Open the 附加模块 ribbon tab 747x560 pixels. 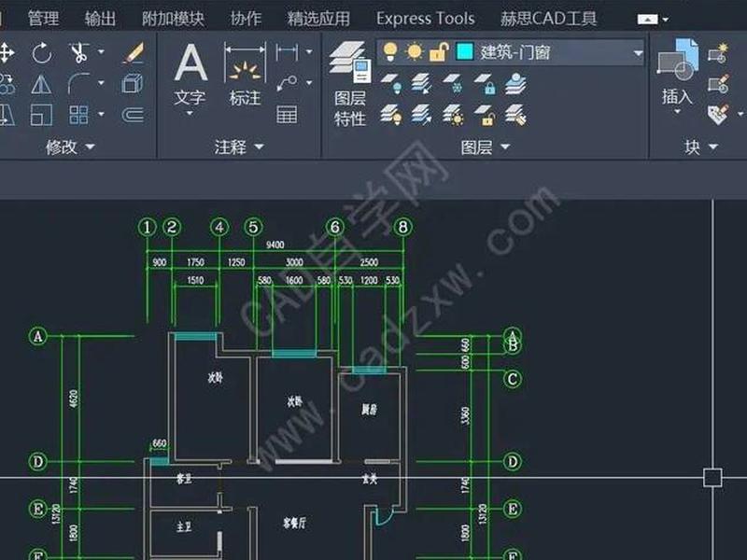point(173,19)
